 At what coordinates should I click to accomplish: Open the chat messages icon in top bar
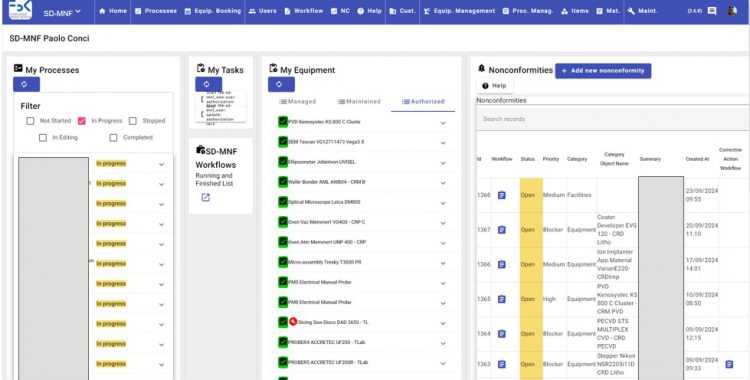click(x=712, y=11)
